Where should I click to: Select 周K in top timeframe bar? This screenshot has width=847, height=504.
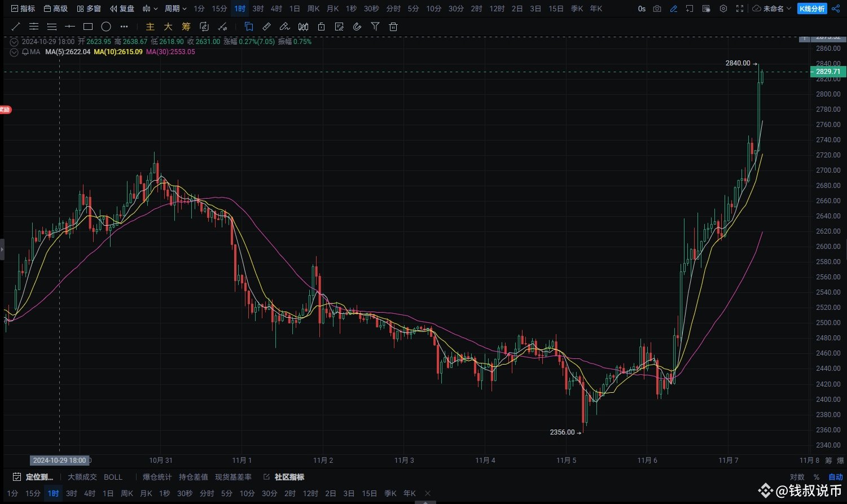[x=313, y=8]
